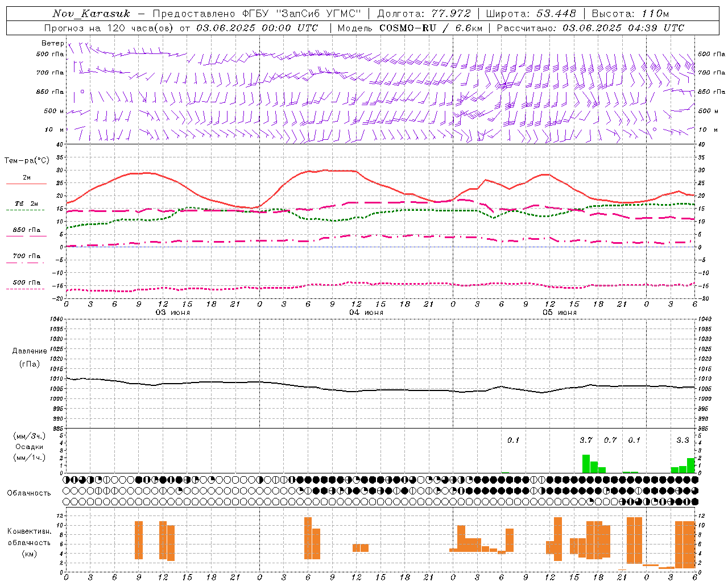Screen dimensions: 728x582
Task: Select the 700 гПа dash-dot legend line
Action: pos(25,263)
